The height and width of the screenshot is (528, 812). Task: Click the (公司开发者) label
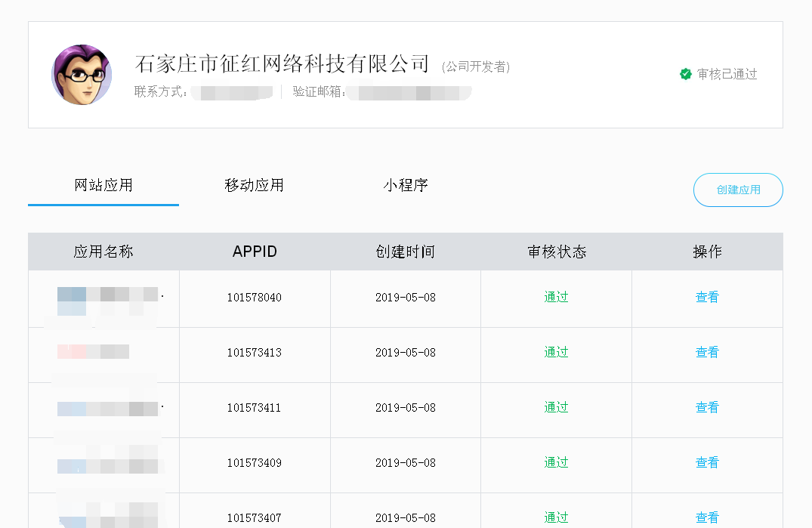476,66
